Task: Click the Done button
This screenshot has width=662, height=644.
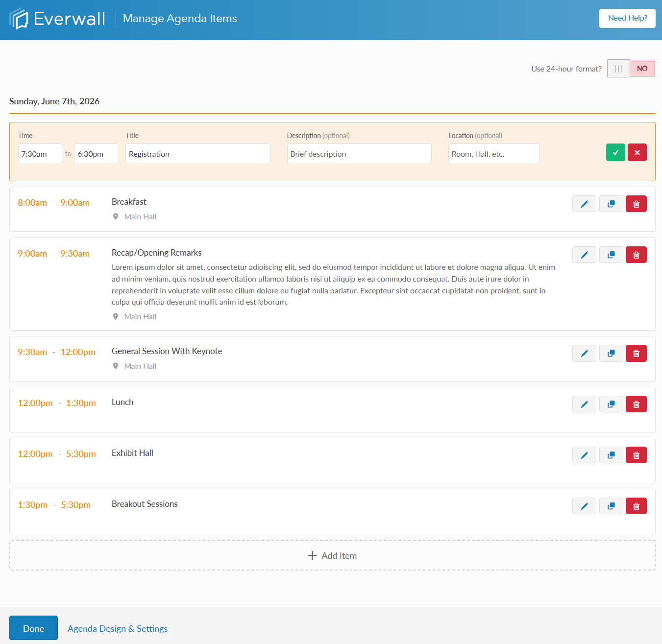Action: (x=33, y=628)
